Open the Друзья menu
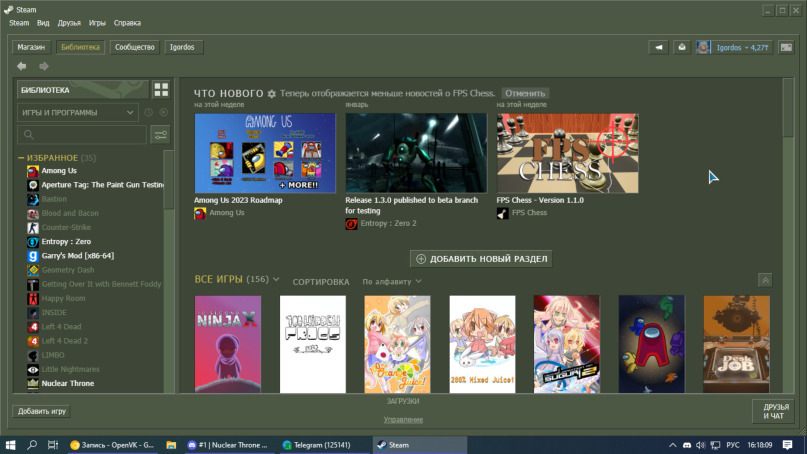Image resolution: width=807 pixels, height=454 pixels. [x=69, y=22]
